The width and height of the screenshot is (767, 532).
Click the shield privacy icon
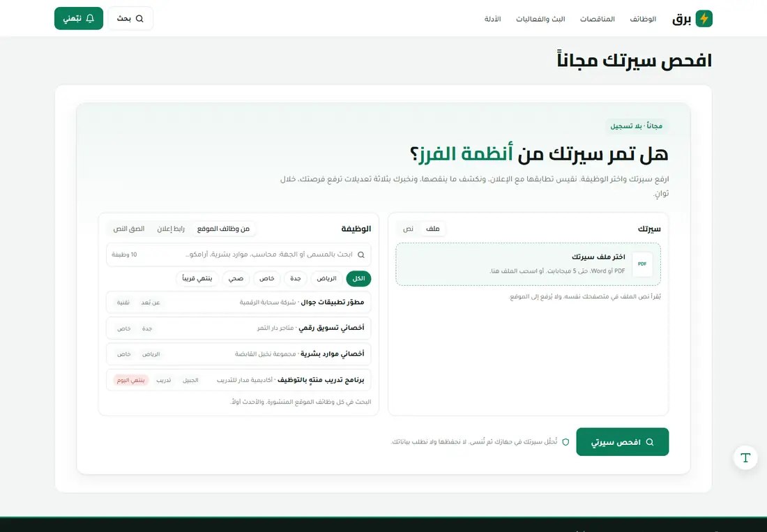point(565,442)
